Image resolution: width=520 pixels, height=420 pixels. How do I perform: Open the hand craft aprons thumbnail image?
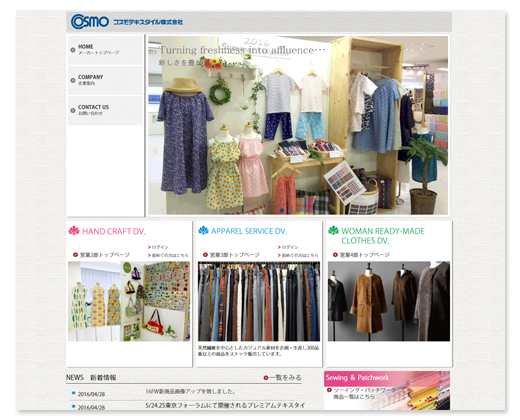129,301
